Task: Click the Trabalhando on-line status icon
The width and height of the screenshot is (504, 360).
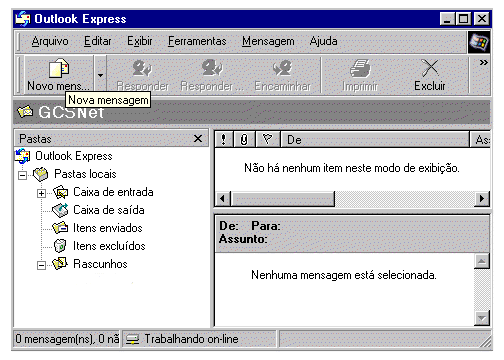Action: [x=132, y=339]
